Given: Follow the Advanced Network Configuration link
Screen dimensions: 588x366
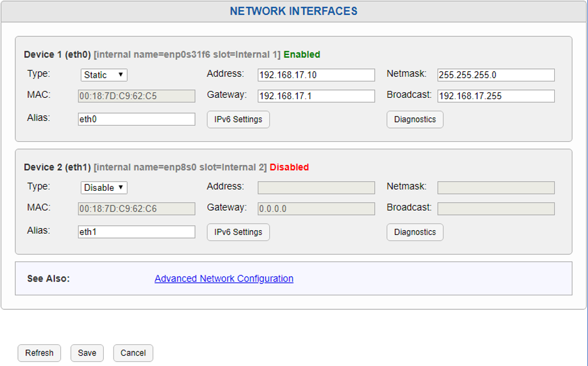Looking at the screenshot, I should (223, 278).
